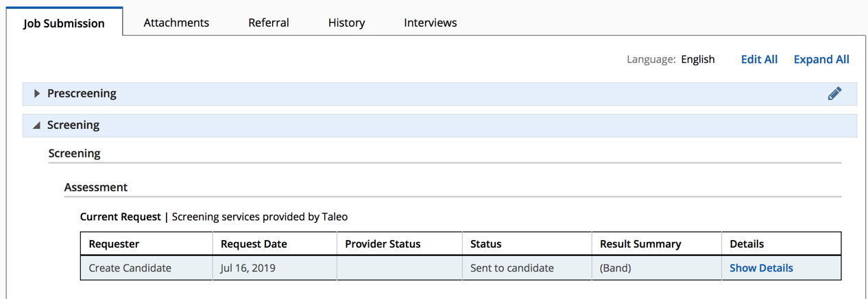The height and width of the screenshot is (299, 868).
Task: Click the Provider Status column header
Action: [x=383, y=244]
